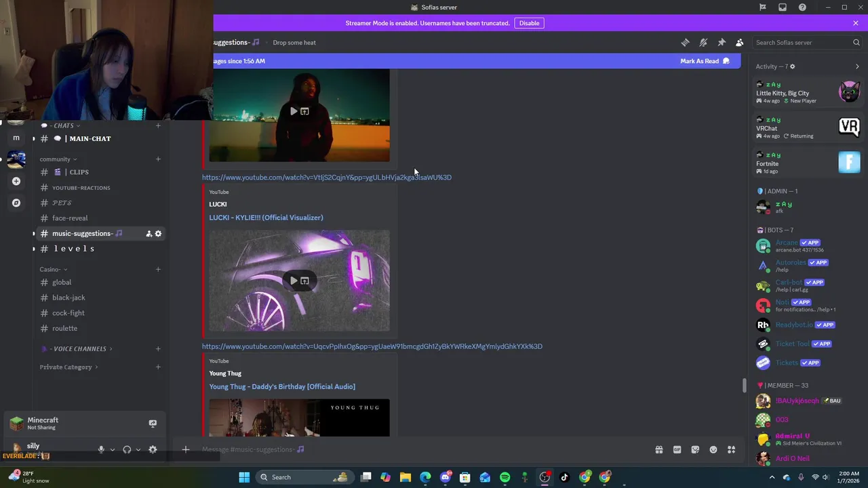The width and height of the screenshot is (868, 488).
Task: Open TikTok from taskbar
Action: coord(564,477)
